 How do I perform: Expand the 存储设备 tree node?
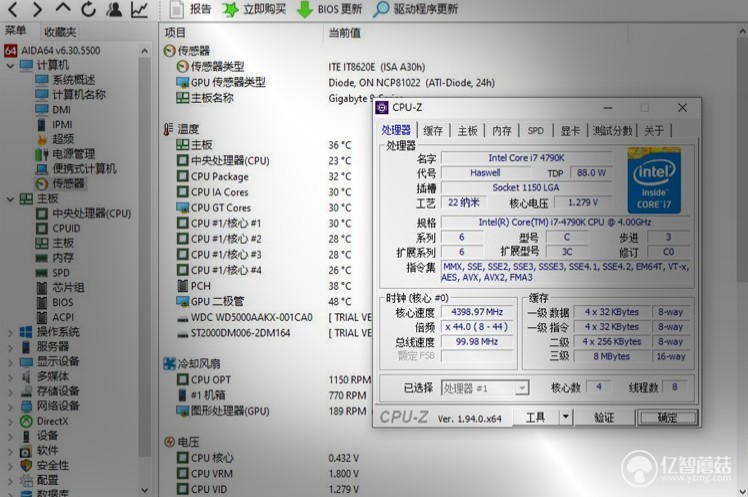[10, 392]
